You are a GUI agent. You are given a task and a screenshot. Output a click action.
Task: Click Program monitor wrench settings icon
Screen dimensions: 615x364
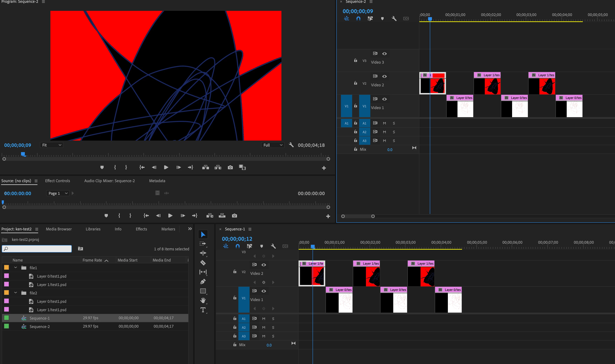[x=291, y=145]
